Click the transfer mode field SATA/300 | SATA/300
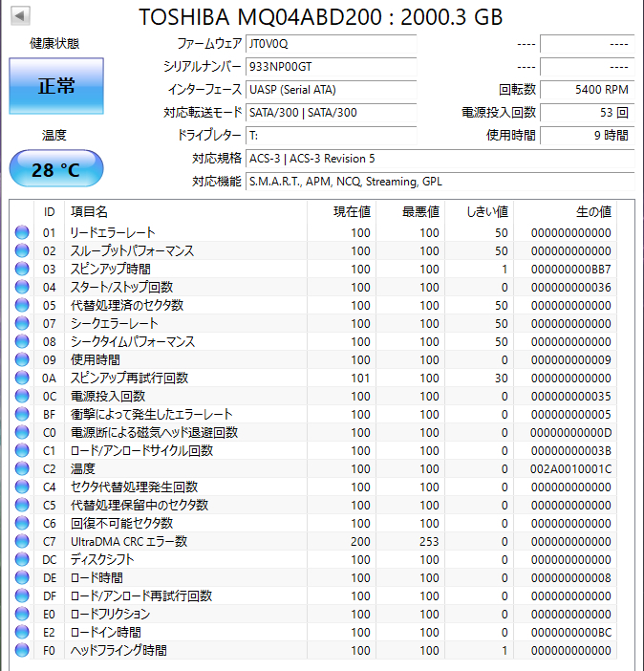Screen dimensions: 644x671 pos(331,113)
